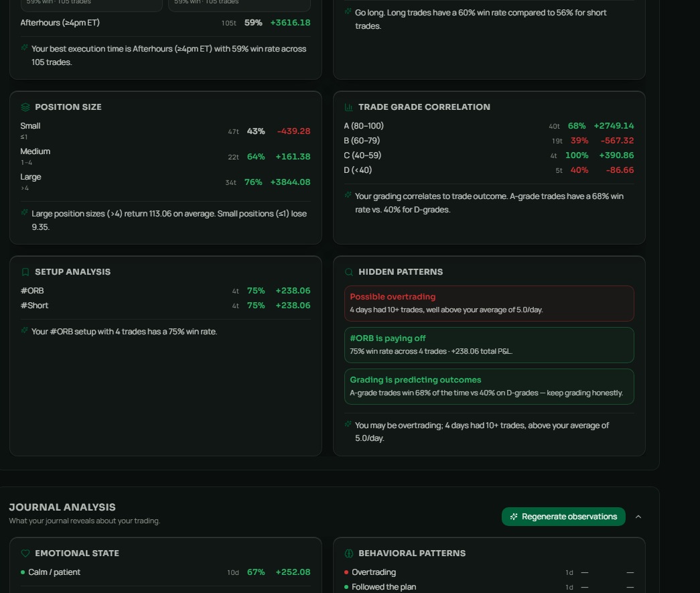Click the red dot next to Overtrading
Viewport: 700px width, 593px height.
coord(346,572)
